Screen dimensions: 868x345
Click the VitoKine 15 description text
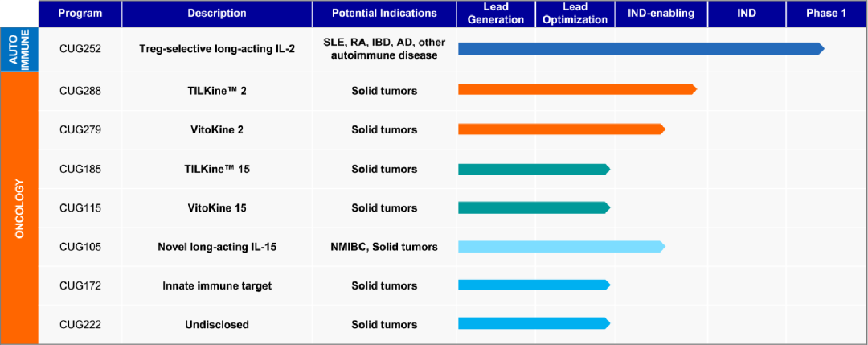click(217, 209)
